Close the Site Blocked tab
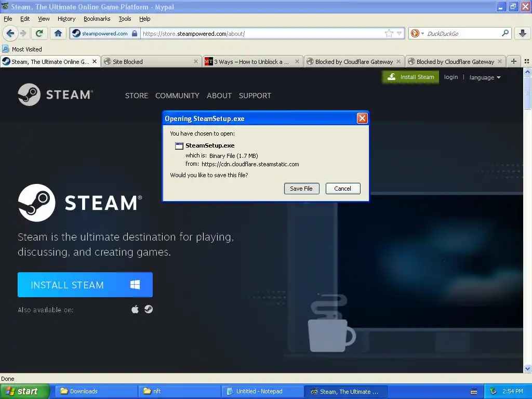532x399 pixels. pos(196,61)
